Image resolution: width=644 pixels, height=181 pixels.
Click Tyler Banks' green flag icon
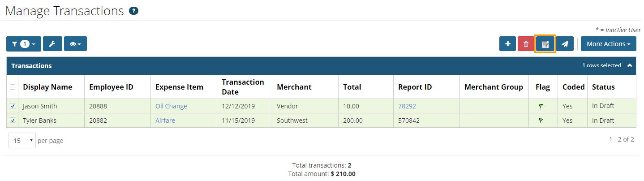point(541,121)
